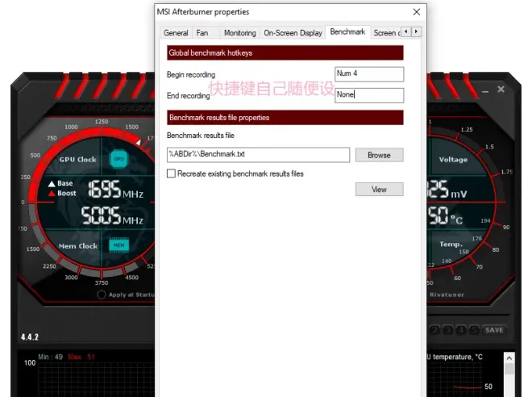
Task: Close the Afterburner main window
Action: tap(501, 90)
